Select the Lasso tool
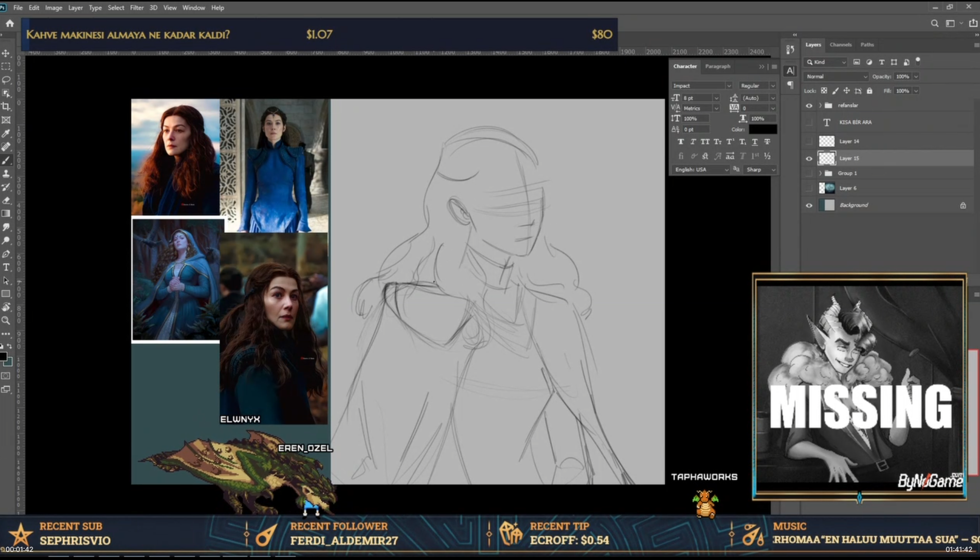The image size is (980, 560). [6, 80]
